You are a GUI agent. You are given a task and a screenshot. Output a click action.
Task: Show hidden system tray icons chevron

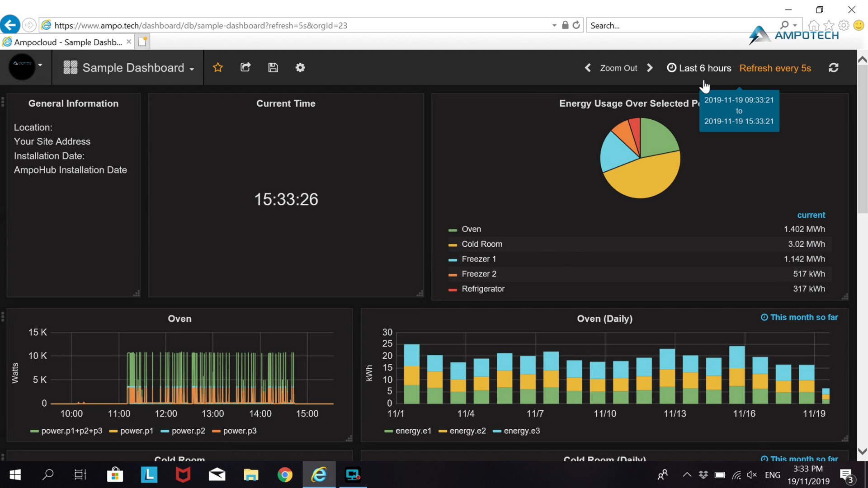[x=687, y=475]
